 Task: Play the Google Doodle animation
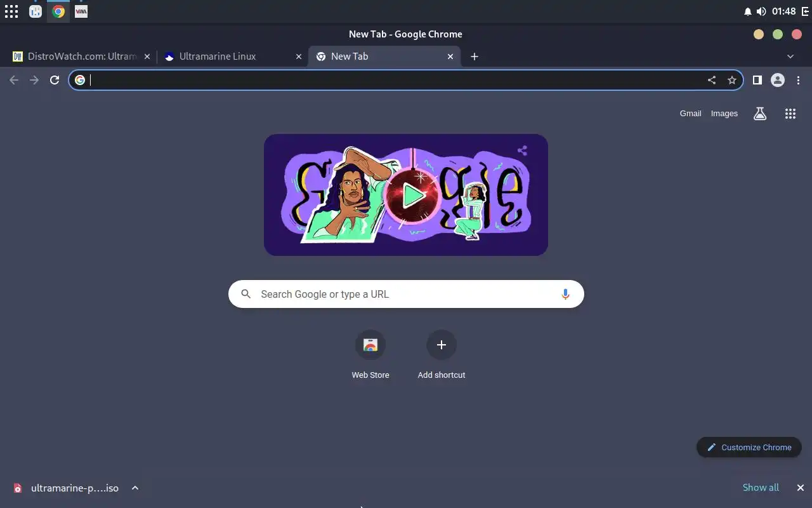click(x=413, y=196)
